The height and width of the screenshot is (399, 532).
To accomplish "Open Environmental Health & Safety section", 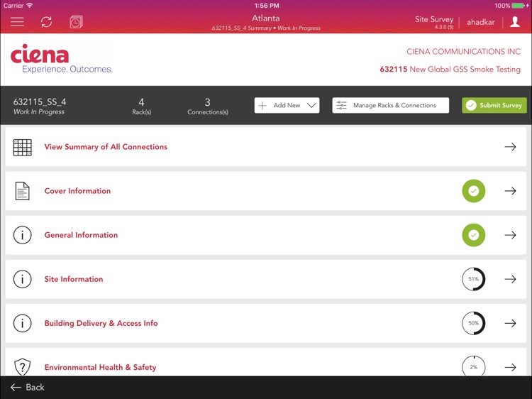I will point(266,362).
